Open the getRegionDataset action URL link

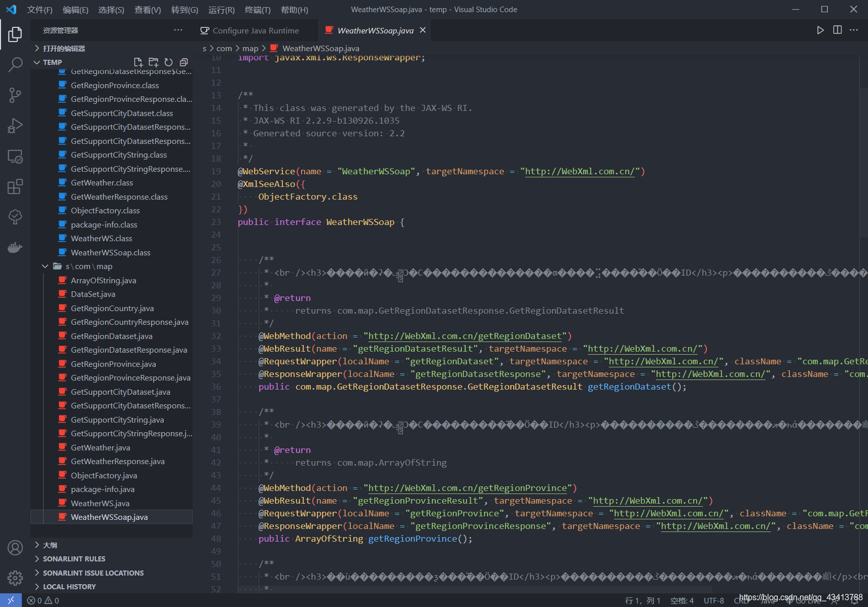coord(465,336)
